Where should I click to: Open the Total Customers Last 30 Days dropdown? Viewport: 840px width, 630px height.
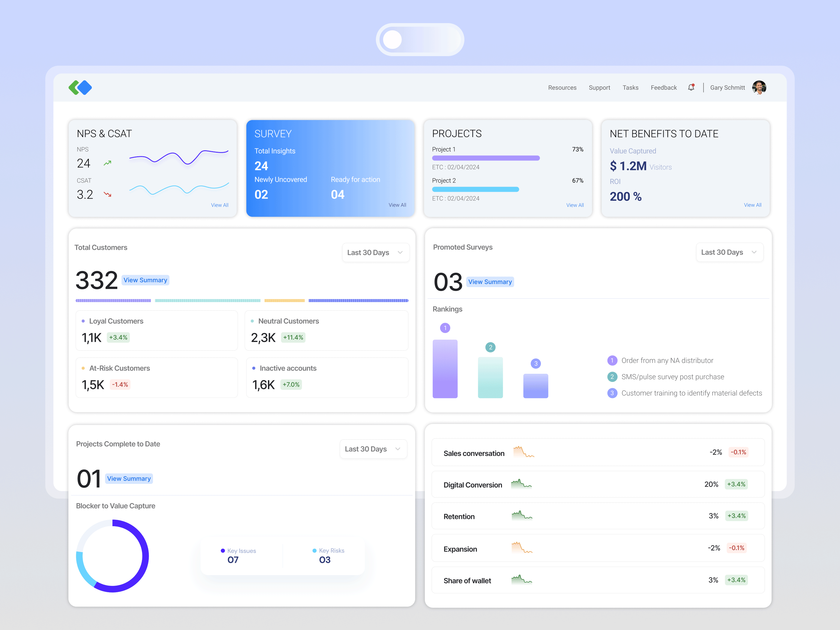pos(376,252)
